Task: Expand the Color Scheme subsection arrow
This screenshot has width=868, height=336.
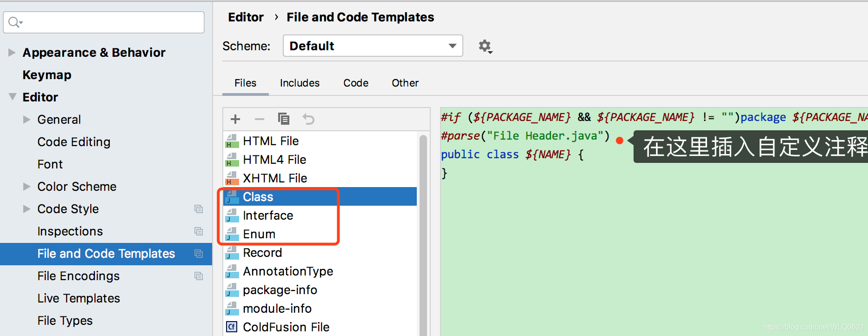Action: 27,187
